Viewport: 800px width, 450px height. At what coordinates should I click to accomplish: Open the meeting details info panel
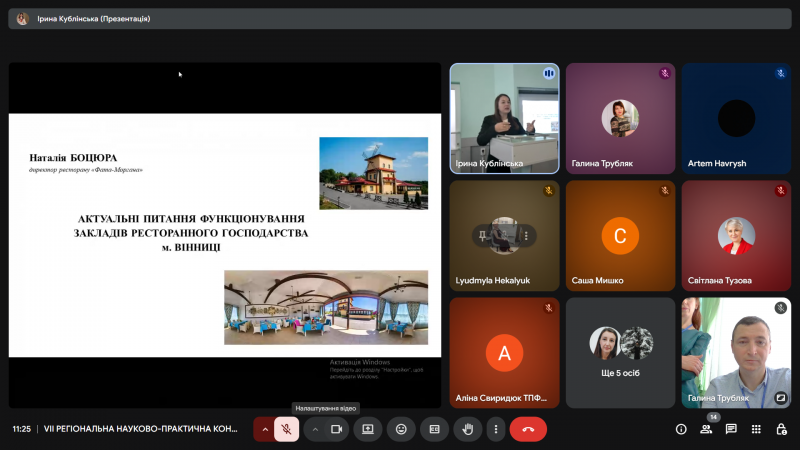(681, 429)
